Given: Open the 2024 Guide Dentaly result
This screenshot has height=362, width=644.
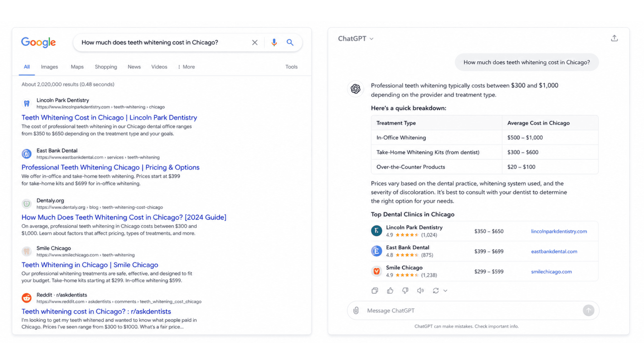Looking at the screenshot, I should point(124,217).
